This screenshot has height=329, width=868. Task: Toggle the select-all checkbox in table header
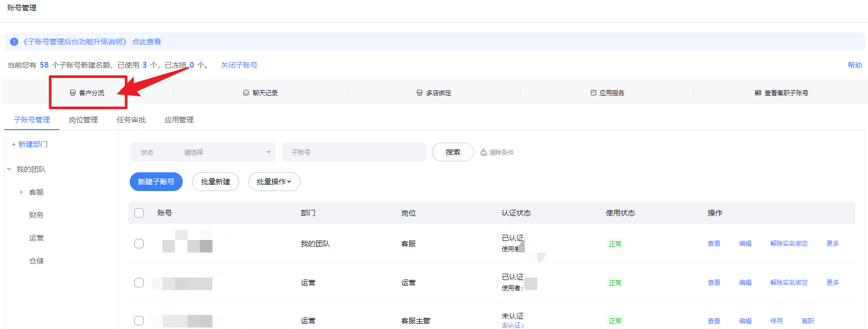pyautogui.click(x=139, y=213)
